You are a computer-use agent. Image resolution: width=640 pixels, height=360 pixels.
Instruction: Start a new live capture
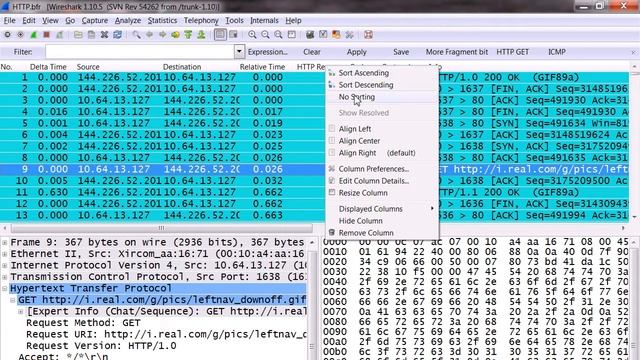33,35
